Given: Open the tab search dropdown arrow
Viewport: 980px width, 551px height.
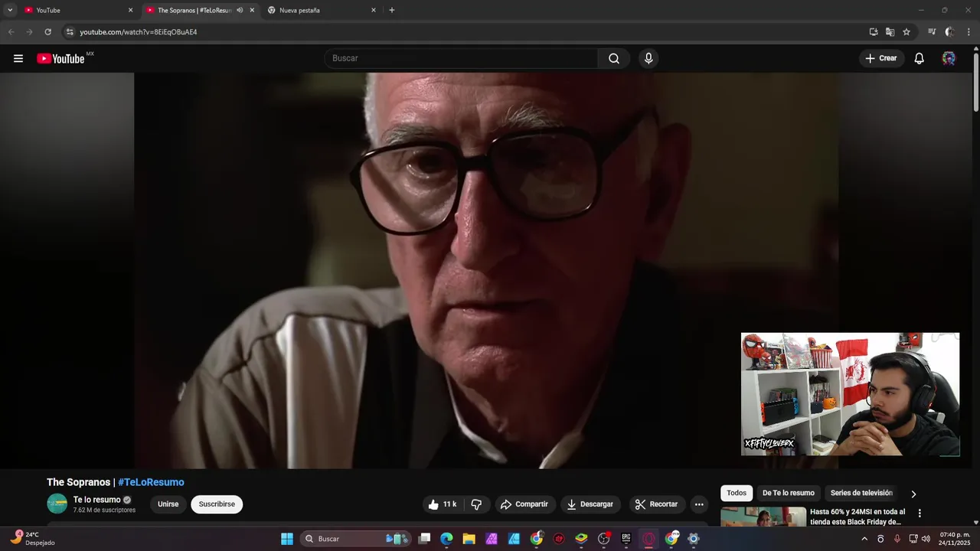Looking at the screenshot, I should pos(10,10).
